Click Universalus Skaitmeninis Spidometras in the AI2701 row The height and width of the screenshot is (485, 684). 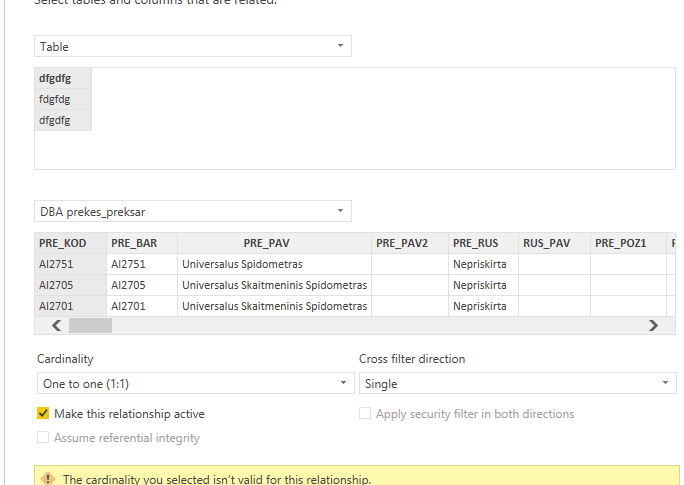click(x=274, y=306)
